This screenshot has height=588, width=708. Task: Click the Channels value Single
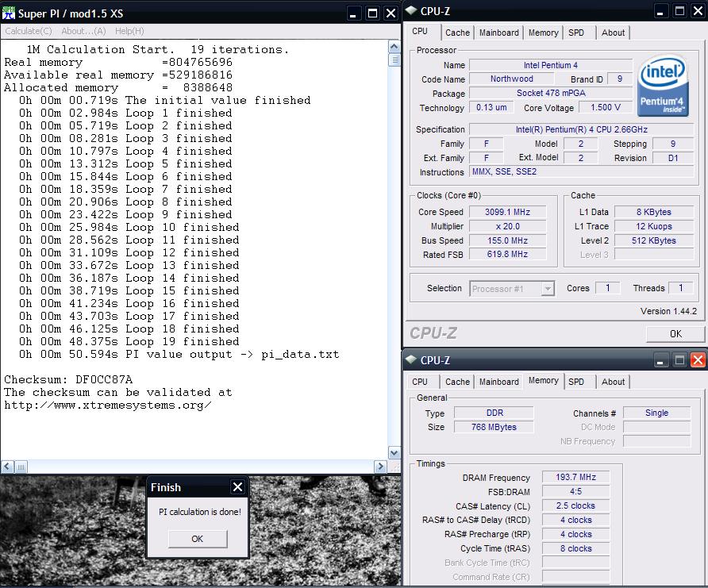[x=656, y=413]
